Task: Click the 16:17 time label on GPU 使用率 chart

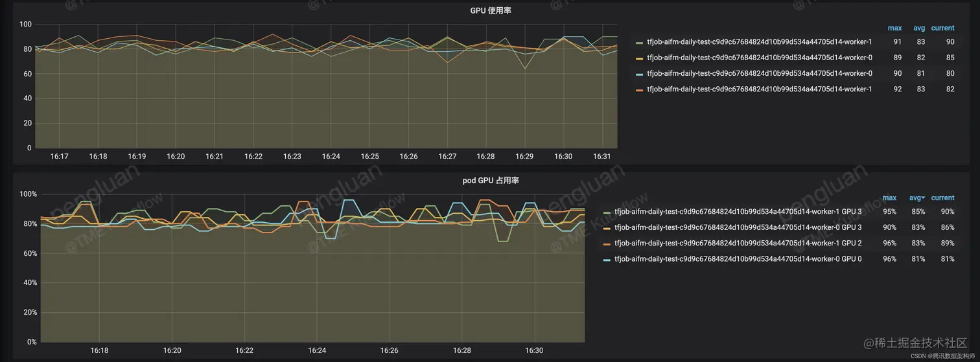Action: [x=59, y=157]
